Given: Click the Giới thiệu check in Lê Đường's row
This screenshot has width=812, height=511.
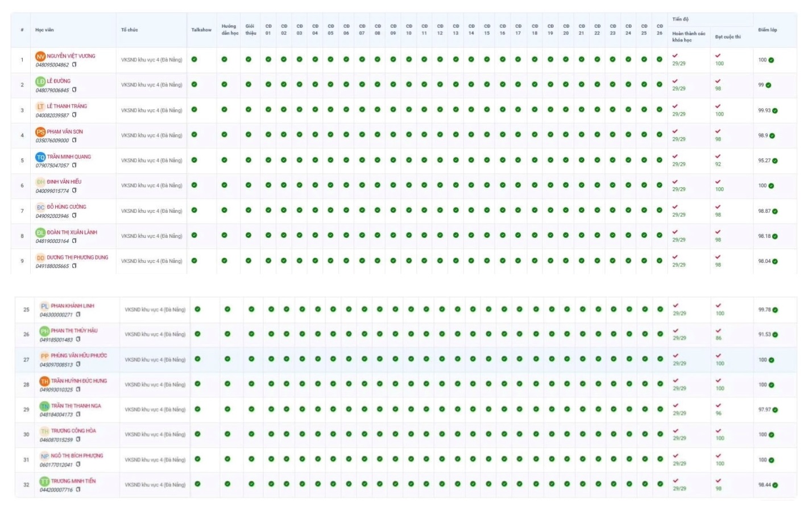Looking at the screenshot, I should pyautogui.click(x=248, y=84).
